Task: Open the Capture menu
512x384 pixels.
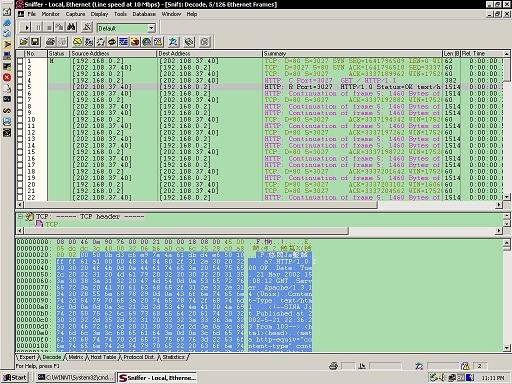Action: [x=75, y=14]
